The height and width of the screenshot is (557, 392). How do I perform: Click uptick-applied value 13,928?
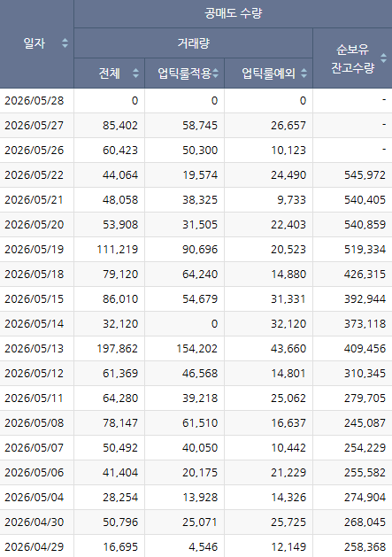click(x=200, y=498)
